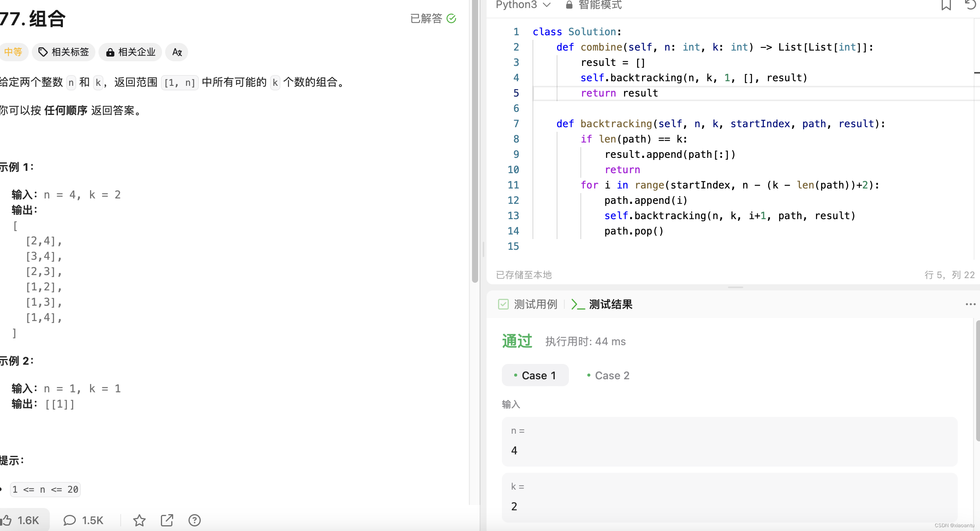
Task: Click the '通过' passed status text
Action: coord(517,341)
